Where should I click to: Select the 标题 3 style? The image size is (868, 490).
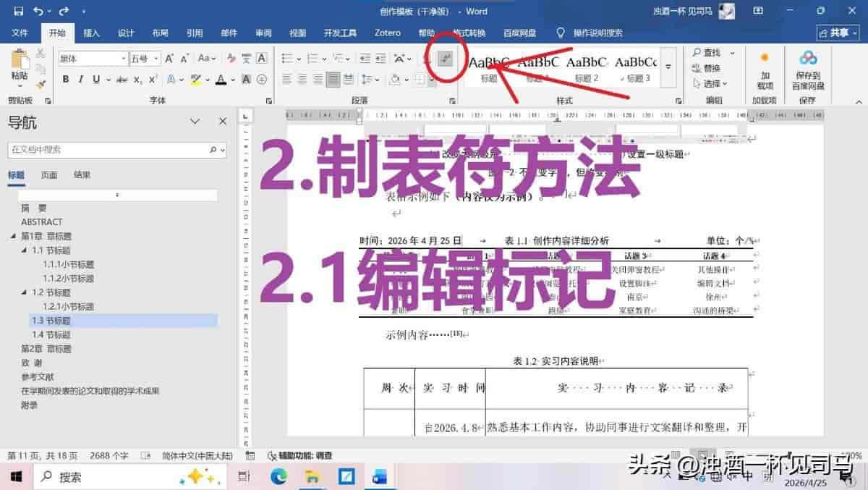point(636,69)
